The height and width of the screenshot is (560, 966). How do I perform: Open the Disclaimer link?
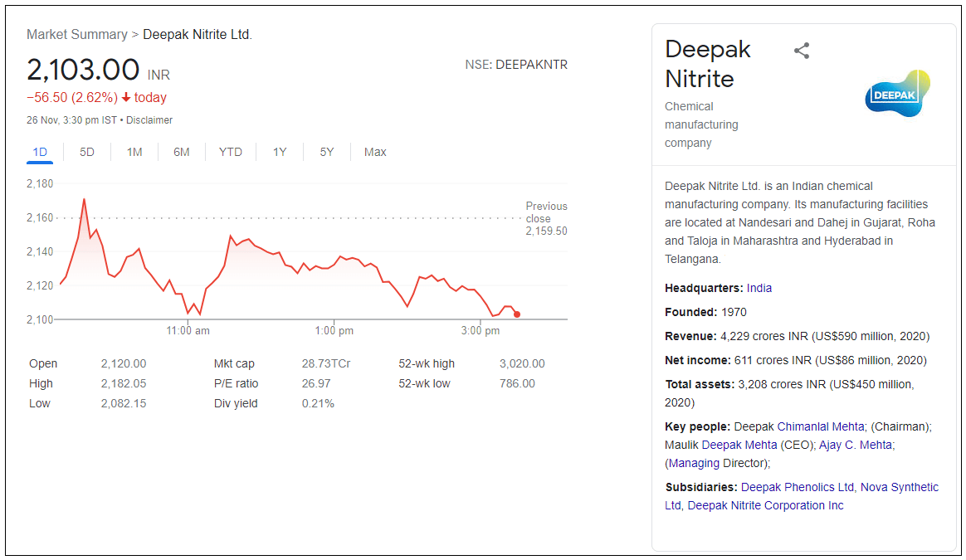(149, 120)
